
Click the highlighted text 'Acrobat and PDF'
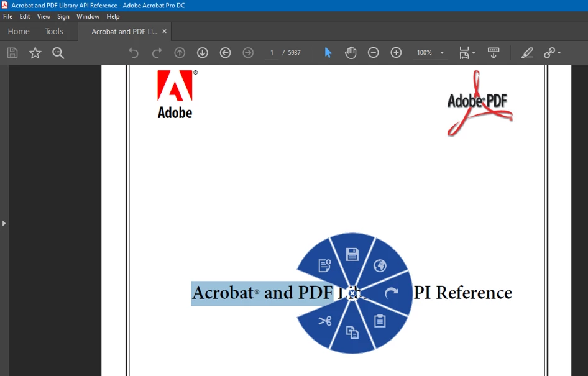point(262,293)
